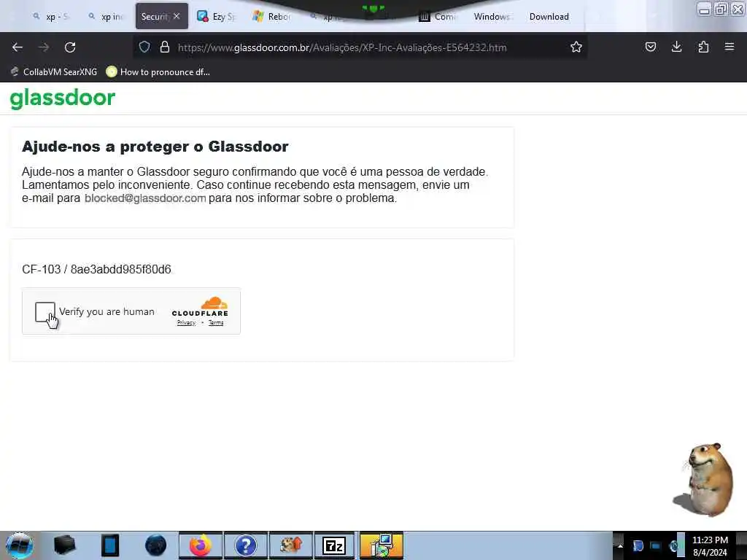Open Firefox application menu
747x560 pixels.
729,47
